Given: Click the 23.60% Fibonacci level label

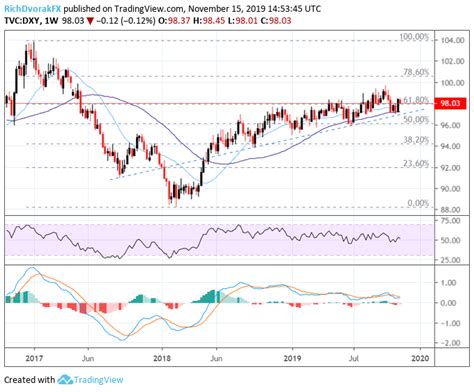Looking at the screenshot, I should 416,164.
